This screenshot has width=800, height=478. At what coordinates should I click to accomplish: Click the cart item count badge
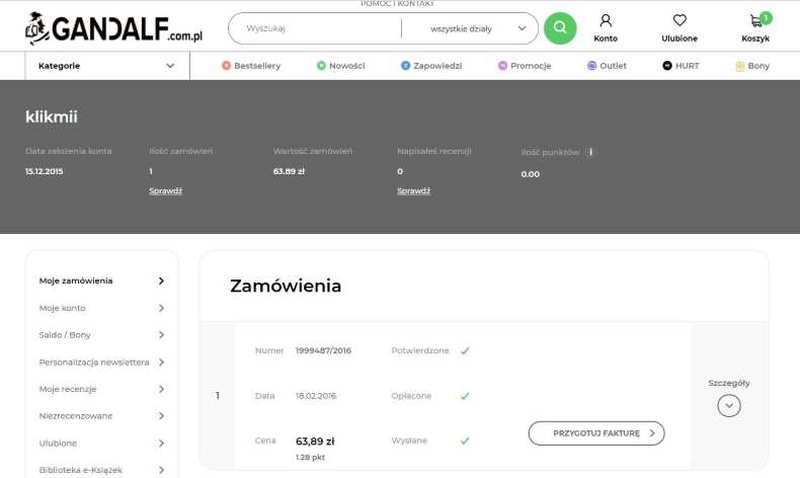coord(765,18)
